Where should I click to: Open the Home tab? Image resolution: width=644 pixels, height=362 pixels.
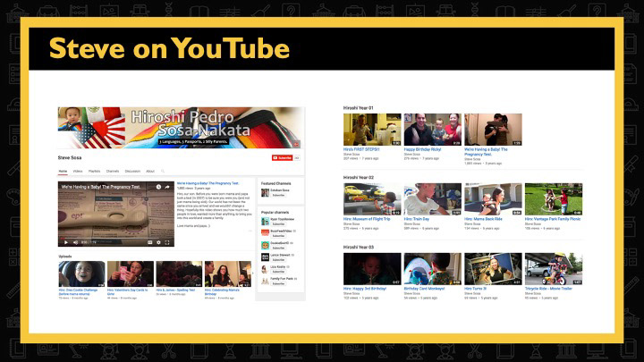pyautogui.click(x=63, y=171)
